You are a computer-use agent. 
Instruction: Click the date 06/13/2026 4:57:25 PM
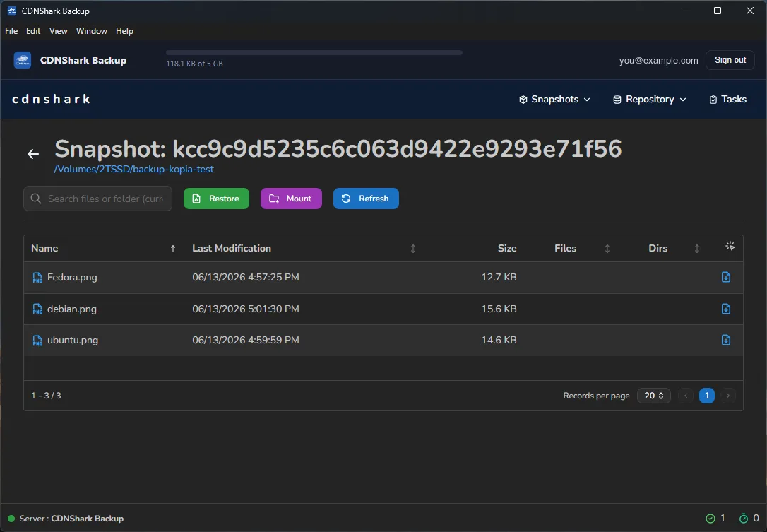[246, 278]
